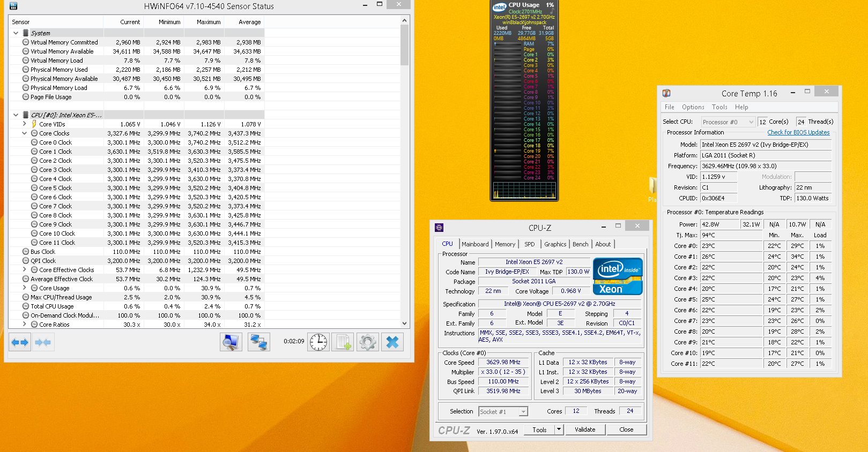Open the Select CPU Processor #0 dropdown

pyautogui.click(x=728, y=122)
